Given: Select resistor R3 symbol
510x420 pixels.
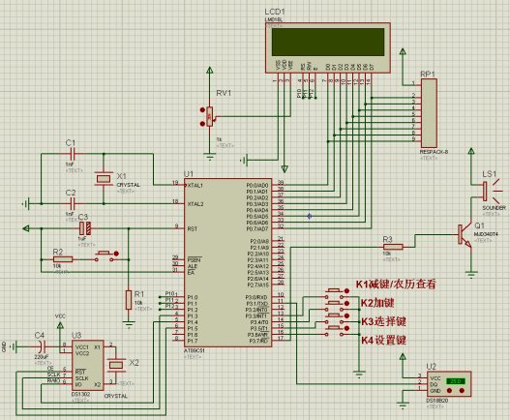Looking at the screenshot, I should 393,247.
